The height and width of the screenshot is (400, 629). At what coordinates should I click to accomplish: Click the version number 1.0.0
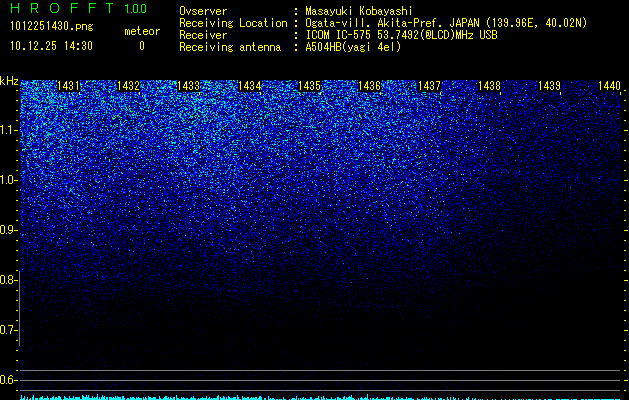click(x=135, y=9)
